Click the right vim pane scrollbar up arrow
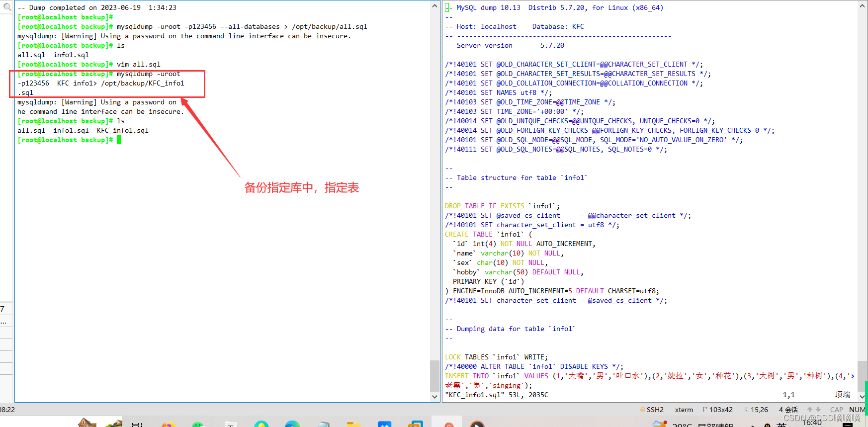This screenshot has height=427, width=868. [x=863, y=6]
